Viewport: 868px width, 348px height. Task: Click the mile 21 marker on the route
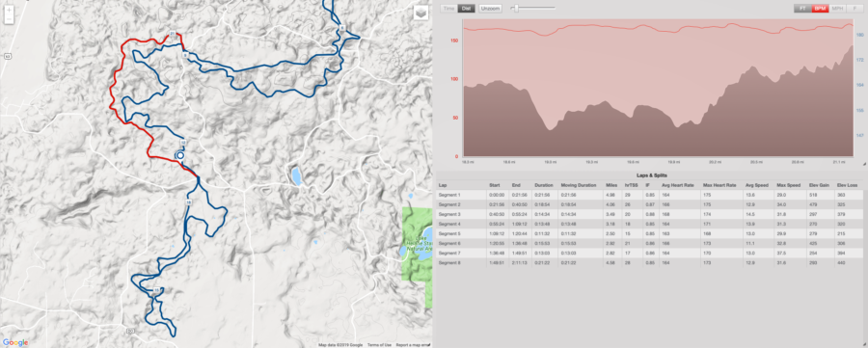(173, 35)
